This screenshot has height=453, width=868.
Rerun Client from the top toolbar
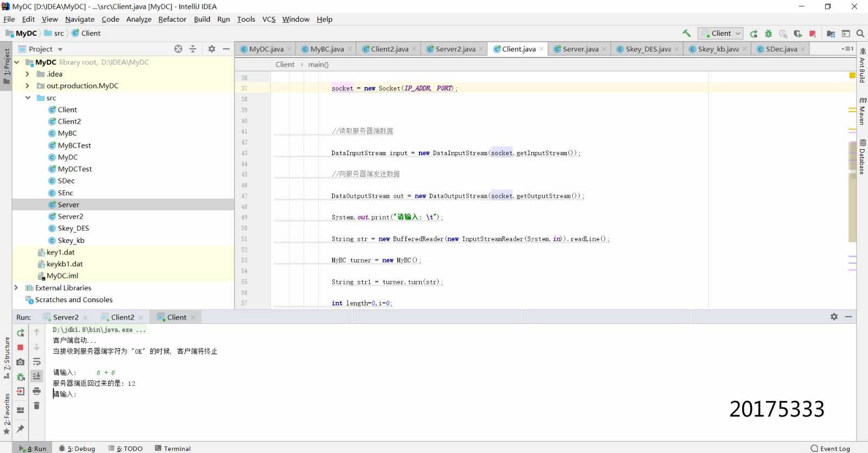[753, 34]
